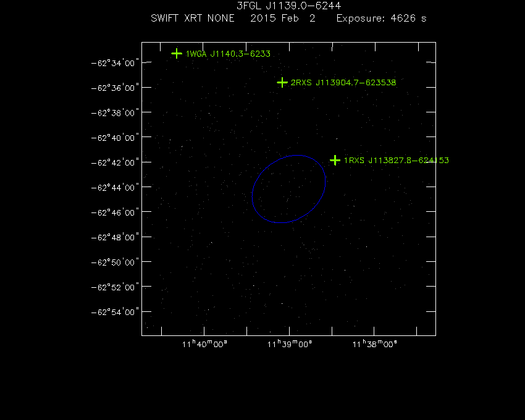Click declination label -62°52'00"
Viewport: 525px width, 420px height.
(115, 287)
